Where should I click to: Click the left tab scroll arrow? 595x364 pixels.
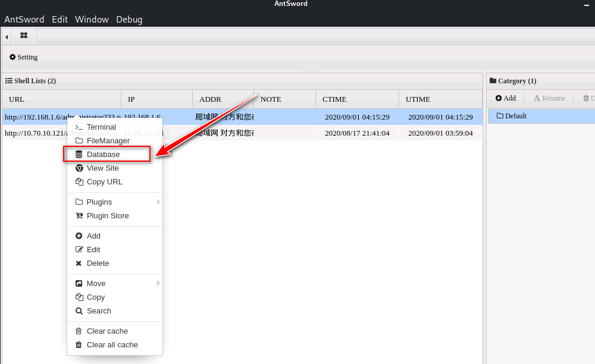pyautogui.click(x=7, y=37)
